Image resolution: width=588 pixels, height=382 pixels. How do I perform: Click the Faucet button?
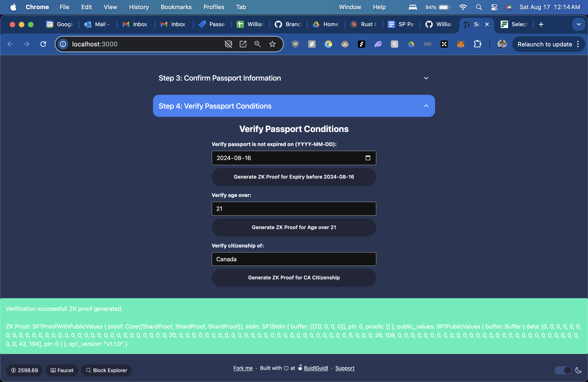tap(62, 370)
